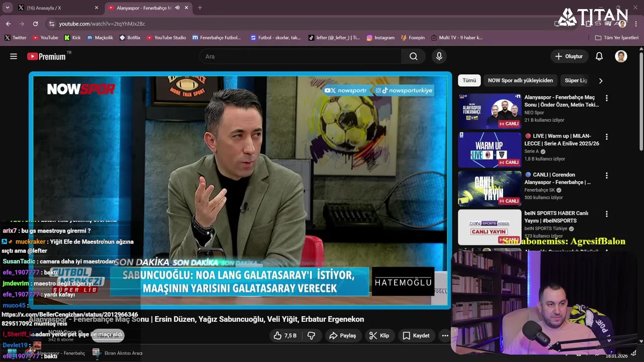Like the video with thumbs up

pyautogui.click(x=285, y=335)
